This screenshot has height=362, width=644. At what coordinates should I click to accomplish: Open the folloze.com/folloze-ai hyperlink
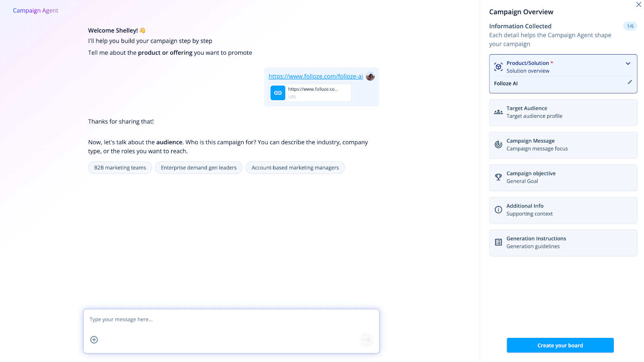point(316,76)
